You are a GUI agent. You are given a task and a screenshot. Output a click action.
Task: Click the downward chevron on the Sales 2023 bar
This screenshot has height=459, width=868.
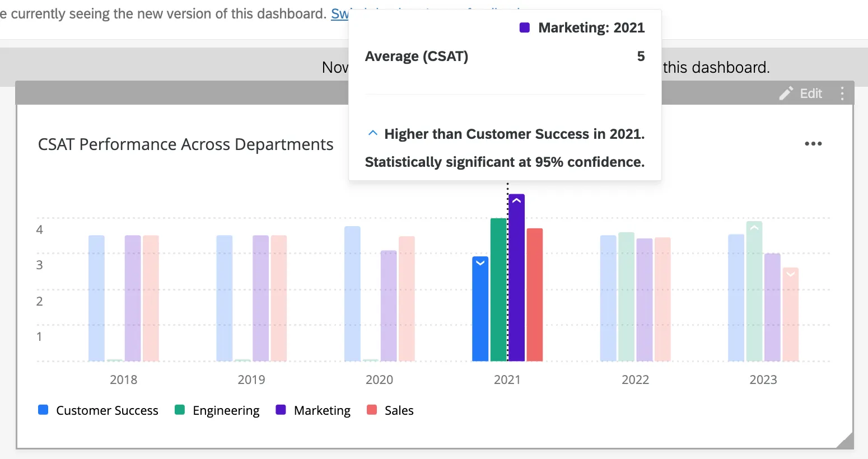[x=791, y=274]
